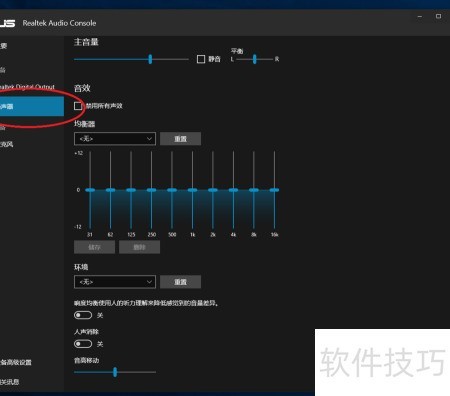Click the Realtek Audio Console window title
The width and height of the screenshot is (450, 396).
coord(59,23)
